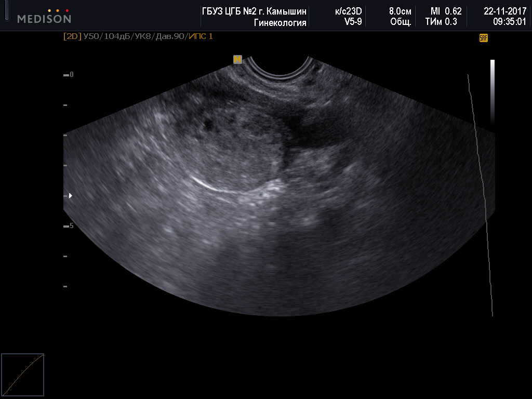
Task: Click the probe label 'к/с23D'
Action: coord(349,11)
